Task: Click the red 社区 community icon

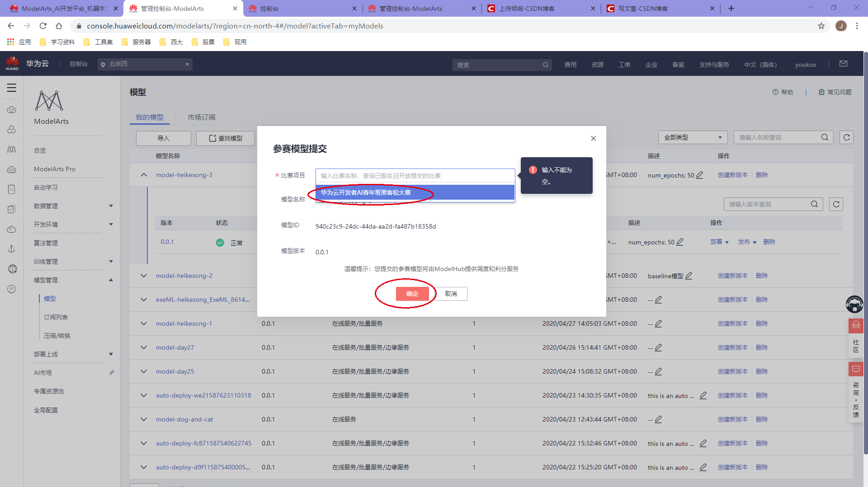Action: pos(856,325)
